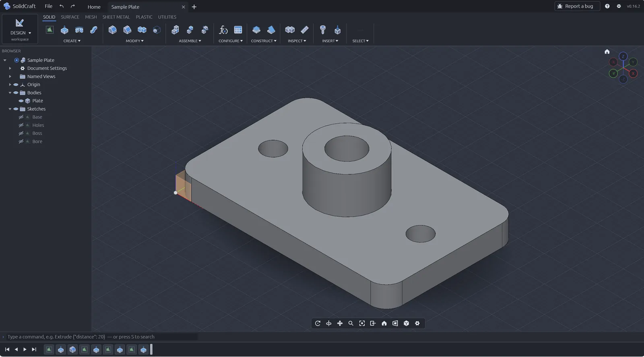Screen dimensions: 644x357
Task: Switch to the SHEET METAL tab
Action: [116, 17]
